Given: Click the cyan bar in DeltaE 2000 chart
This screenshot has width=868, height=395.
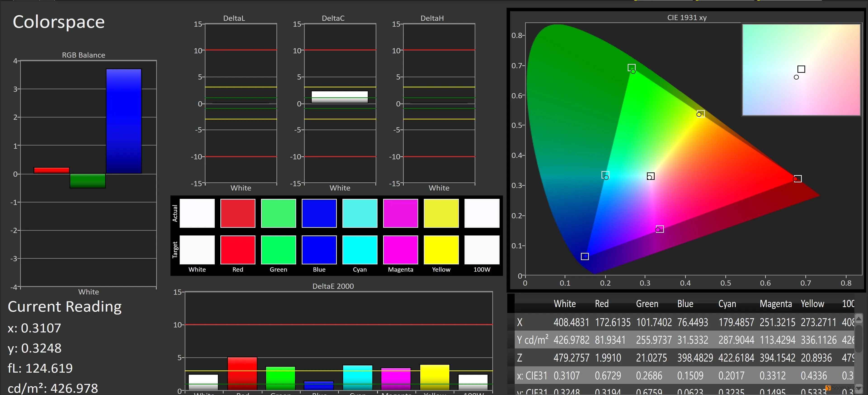Looking at the screenshot, I should pyautogui.click(x=358, y=378).
